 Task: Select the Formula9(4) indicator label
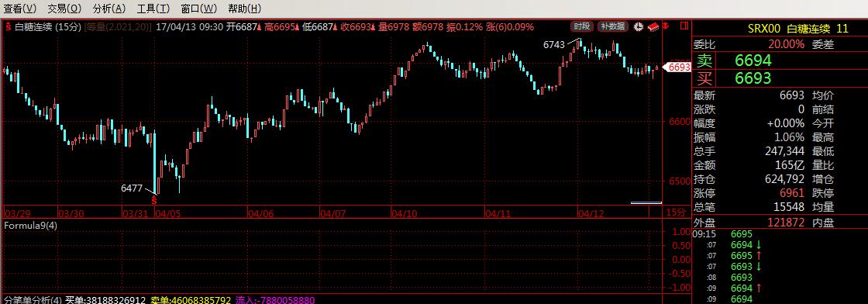click(x=30, y=226)
